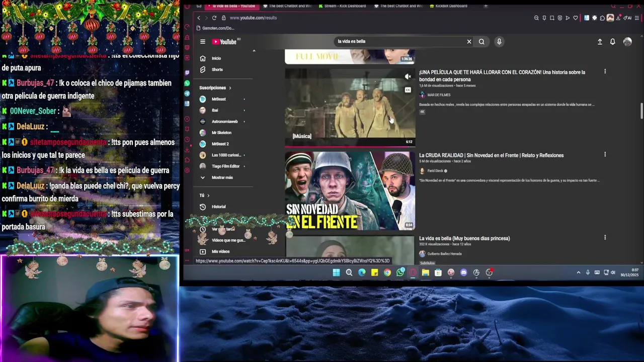This screenshot has height=362, width=644.
Task: Expand the Tú section arrow
Action: (208, 196)
